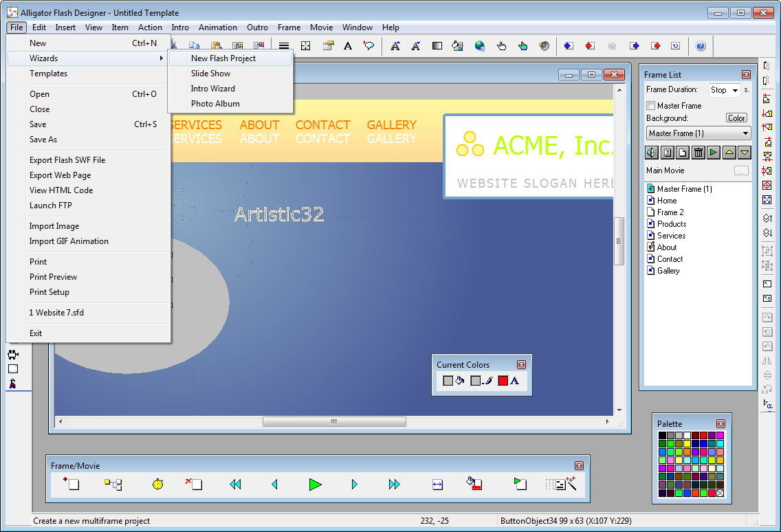Screen dimensions: 781x532
Task: Select the Text tool in the top toolbar
Action: 348,46
